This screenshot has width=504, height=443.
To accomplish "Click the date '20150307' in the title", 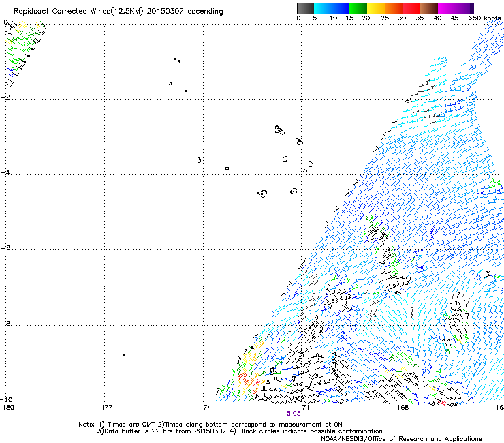I will tap(166, 11).
